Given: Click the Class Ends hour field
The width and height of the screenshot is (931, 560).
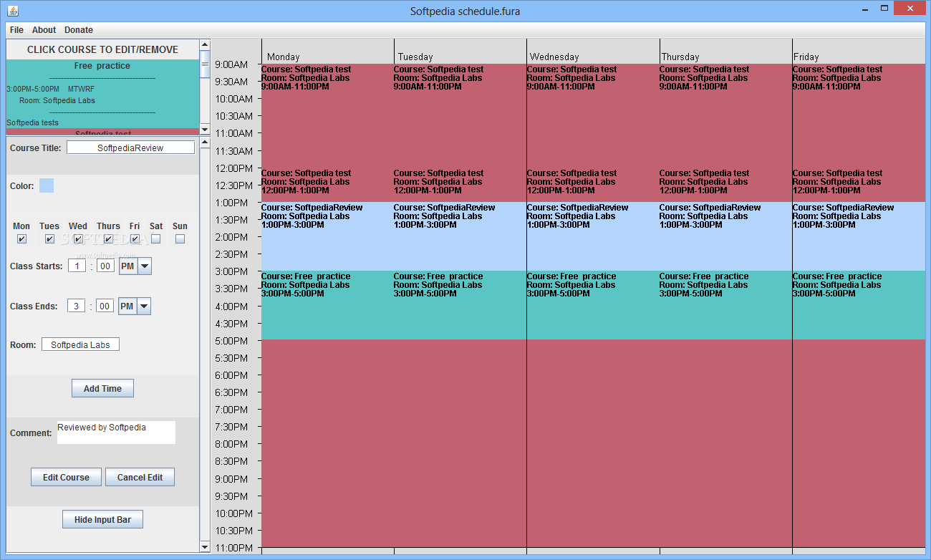Looking at the screenshot, I should (x=77, y=306).
